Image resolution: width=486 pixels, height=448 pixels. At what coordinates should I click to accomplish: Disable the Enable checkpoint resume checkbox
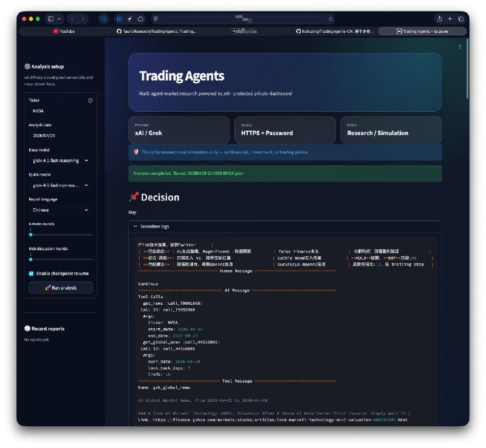pyautogui.click(x=30, y=273)
